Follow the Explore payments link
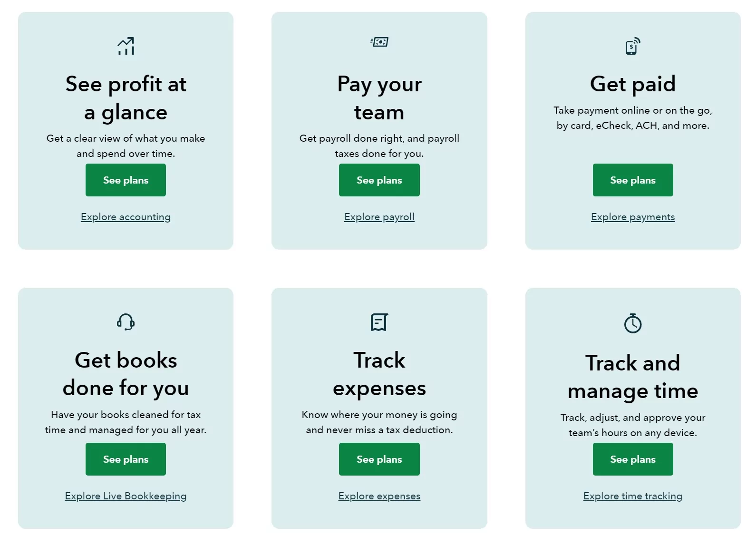The width and height of the screenshot is (756, 545). (632, 217)
